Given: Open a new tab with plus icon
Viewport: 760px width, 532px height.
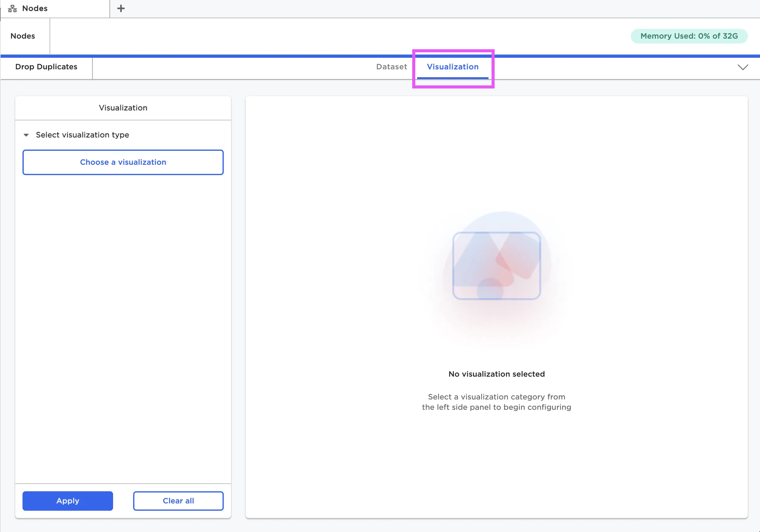Looking at the screenshot, I should click(121, 9).
